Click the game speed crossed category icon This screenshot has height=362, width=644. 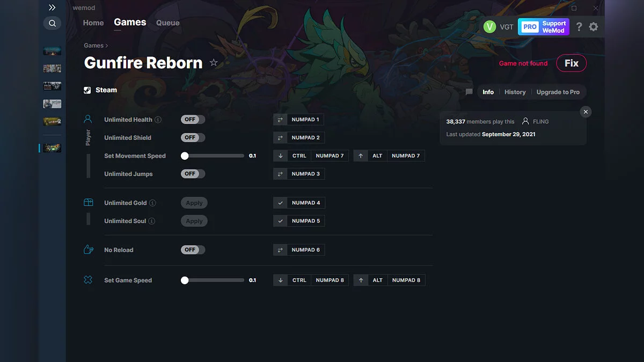coord(88,280)
